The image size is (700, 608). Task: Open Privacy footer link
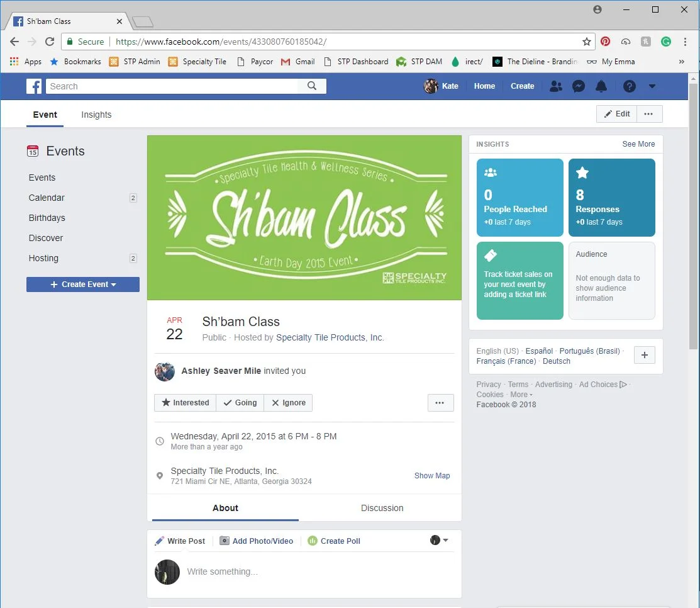click(x=489, y=384)
